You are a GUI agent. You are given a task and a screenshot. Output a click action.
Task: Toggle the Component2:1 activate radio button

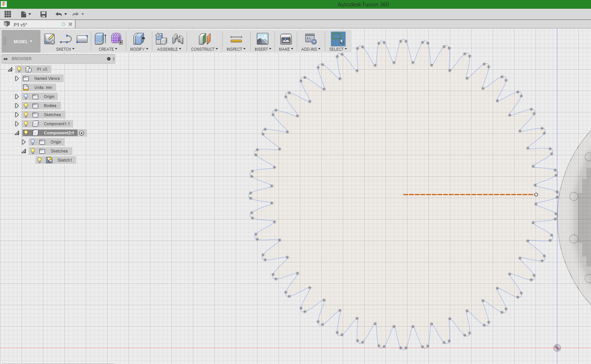(82, 133)
